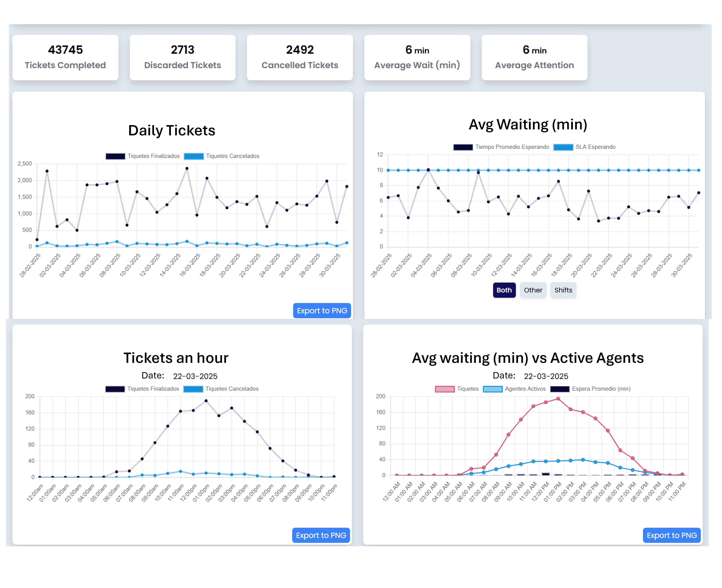Hide Tiquetes Finalizados series in Daily Tickets legend
The height and width of the screenshot is (588, 722).
tap(115, 156)
